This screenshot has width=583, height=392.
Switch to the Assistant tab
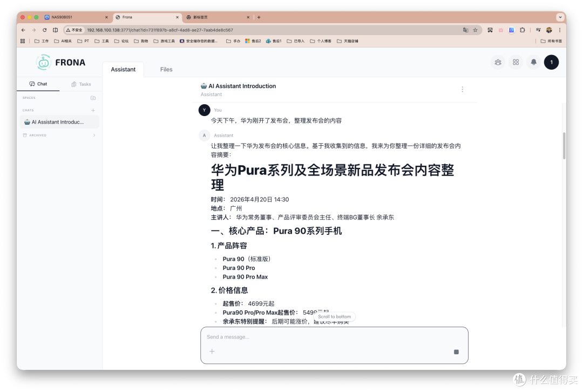123,70
